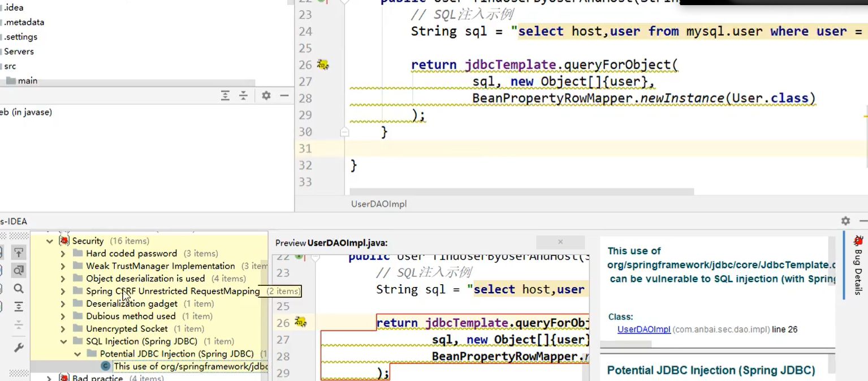Click the SQL Injection (Spring JDBC) folder icon

pos(77,341)
